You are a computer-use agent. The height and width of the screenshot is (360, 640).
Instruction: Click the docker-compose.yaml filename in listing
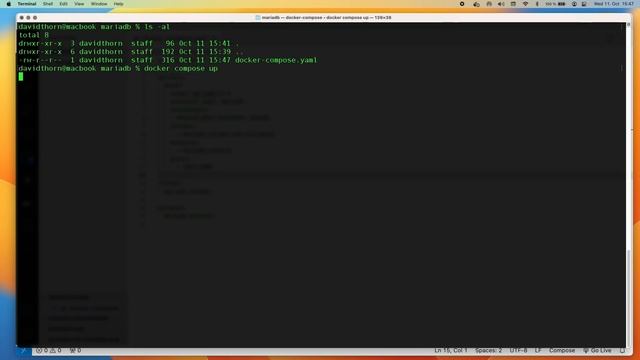276,60
